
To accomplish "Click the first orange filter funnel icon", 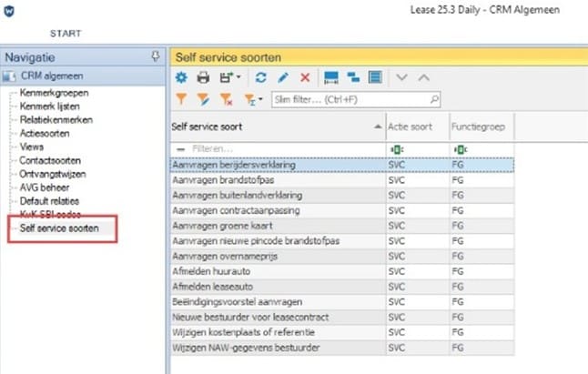I will coord(181,99).
